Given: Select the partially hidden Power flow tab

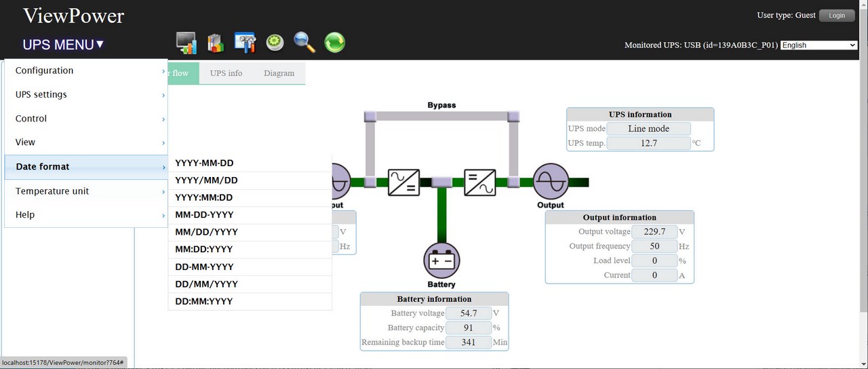Looking at the screenshot, I should coord(184,73).
